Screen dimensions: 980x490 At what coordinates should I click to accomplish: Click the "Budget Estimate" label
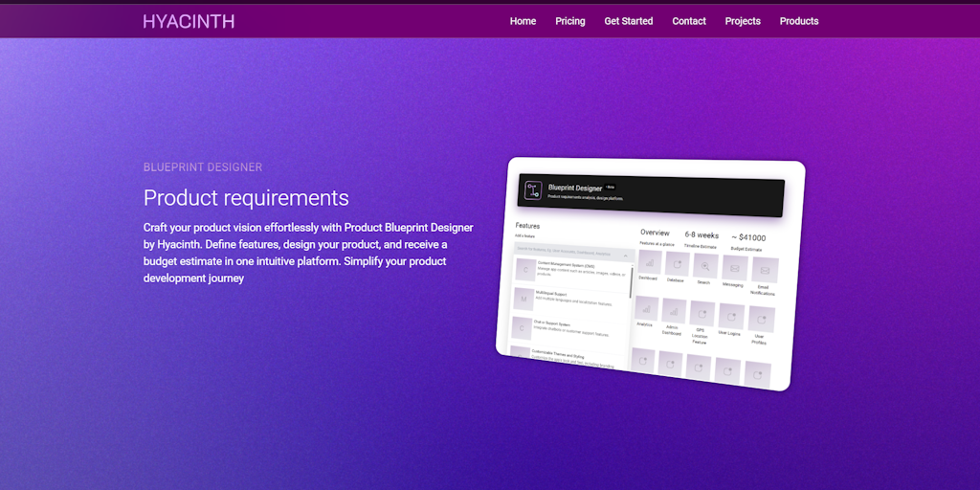tap(746, 249)
